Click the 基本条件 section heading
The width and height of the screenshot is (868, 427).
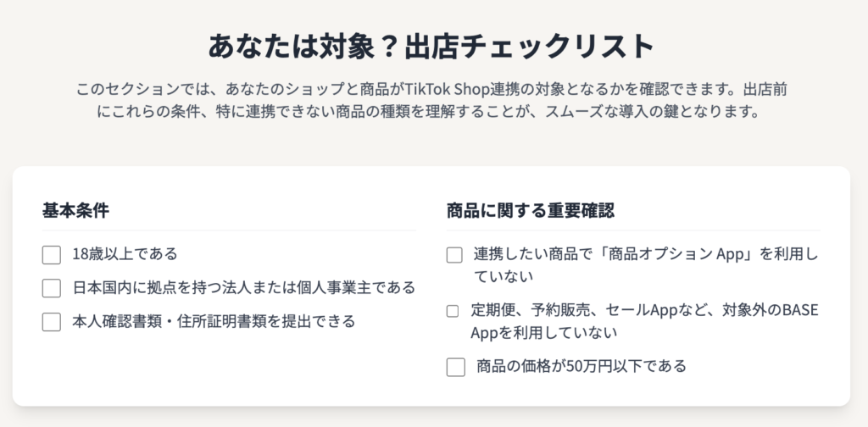[75, 211]
